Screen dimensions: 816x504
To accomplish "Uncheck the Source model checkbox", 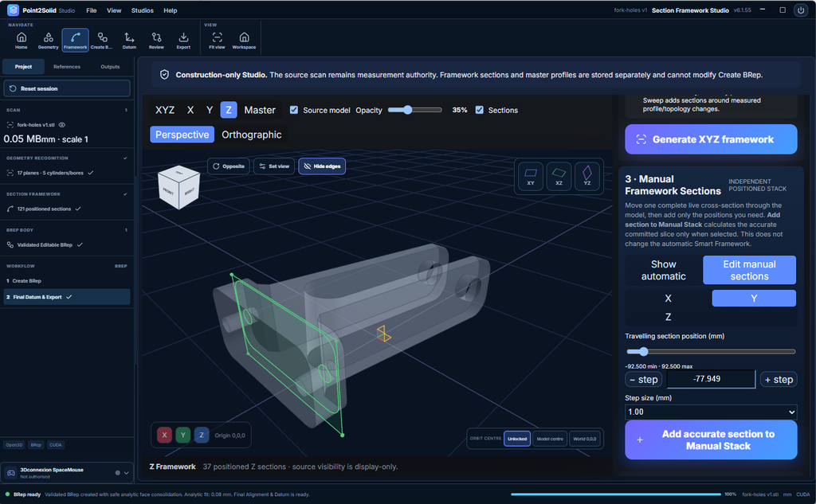I will point(294,110).
